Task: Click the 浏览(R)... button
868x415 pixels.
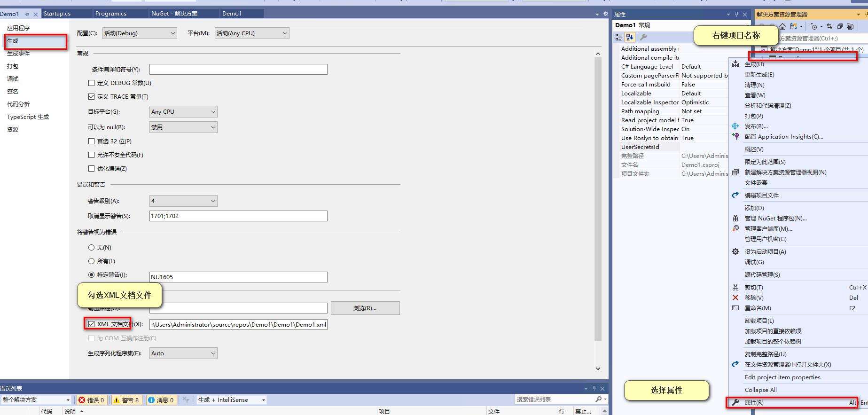Action: (x=365, y=308)
